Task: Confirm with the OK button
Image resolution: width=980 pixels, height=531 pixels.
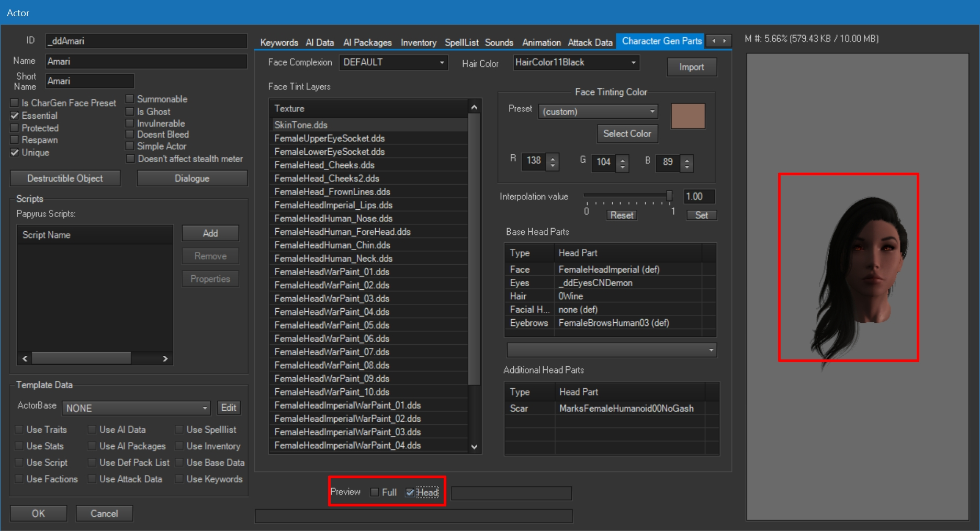Action: [x=38, y=513]
